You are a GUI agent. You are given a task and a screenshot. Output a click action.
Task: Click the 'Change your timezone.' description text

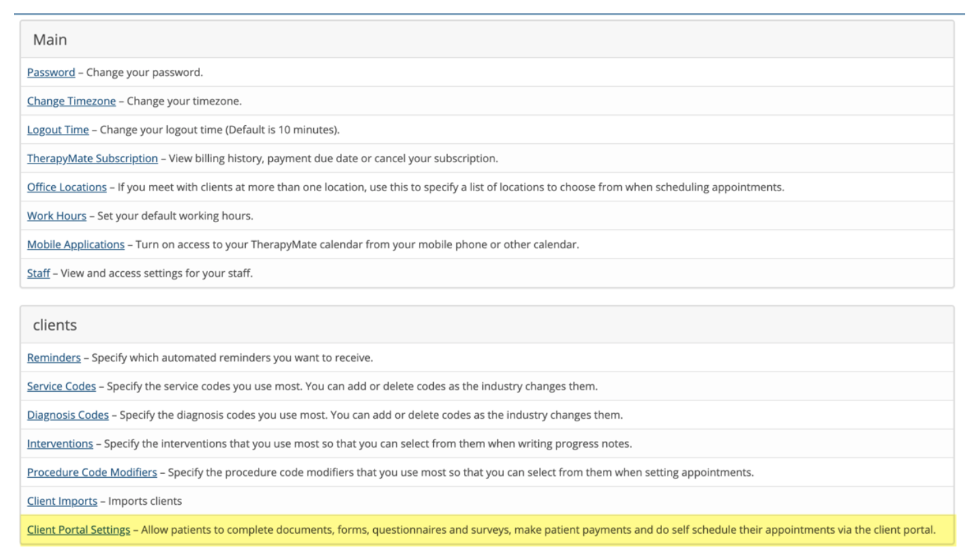point(184,101)
